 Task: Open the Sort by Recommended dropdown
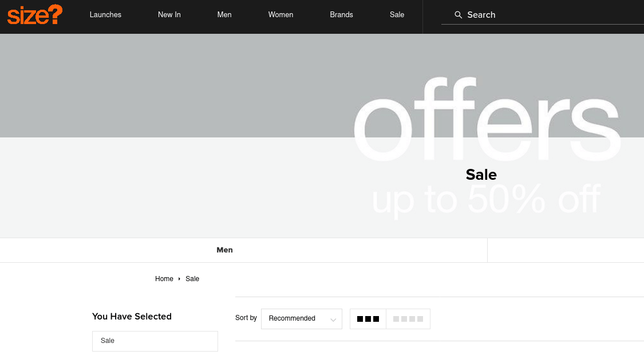pyautogui.click(x=301, y=319)
